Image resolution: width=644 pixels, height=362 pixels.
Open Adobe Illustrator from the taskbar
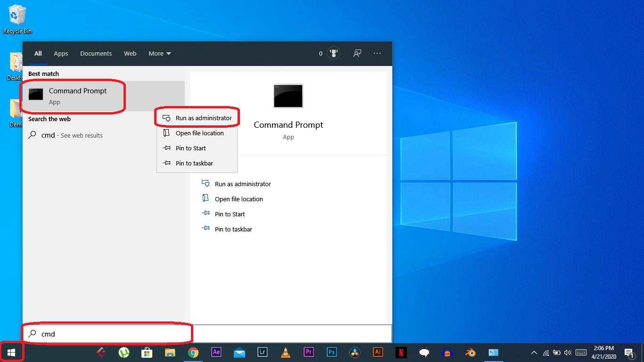(378, 352)
